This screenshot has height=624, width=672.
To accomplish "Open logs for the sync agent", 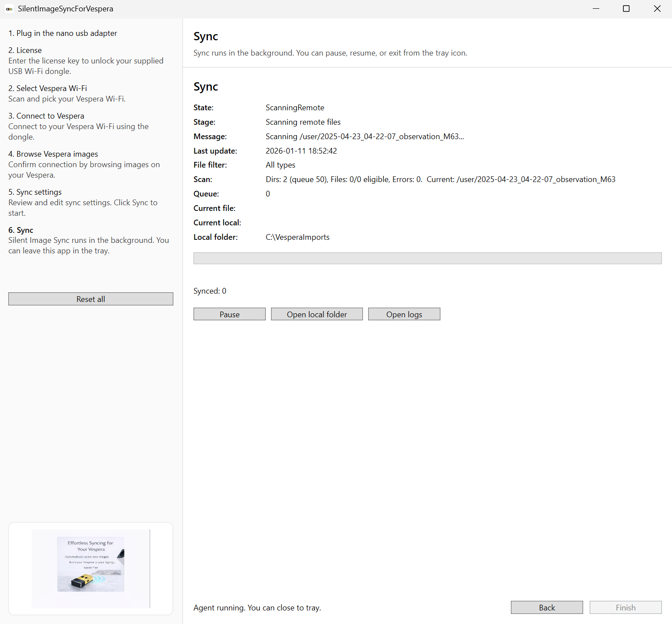I will coord(404,314).
